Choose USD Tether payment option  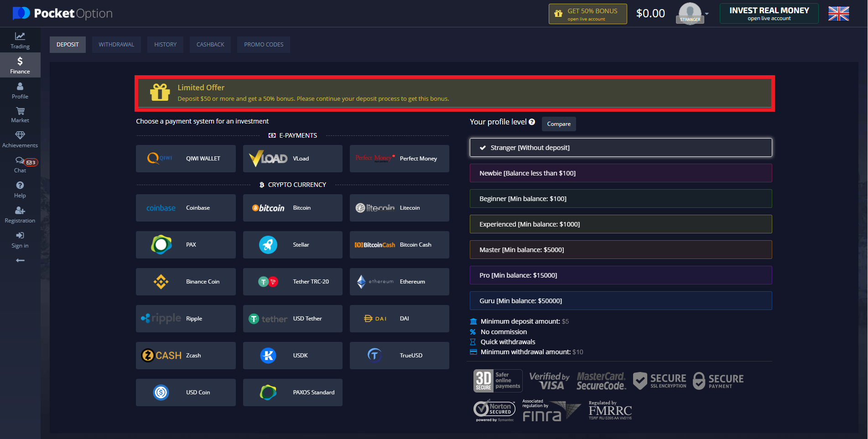pyautogui.click(x=293, y=319)
